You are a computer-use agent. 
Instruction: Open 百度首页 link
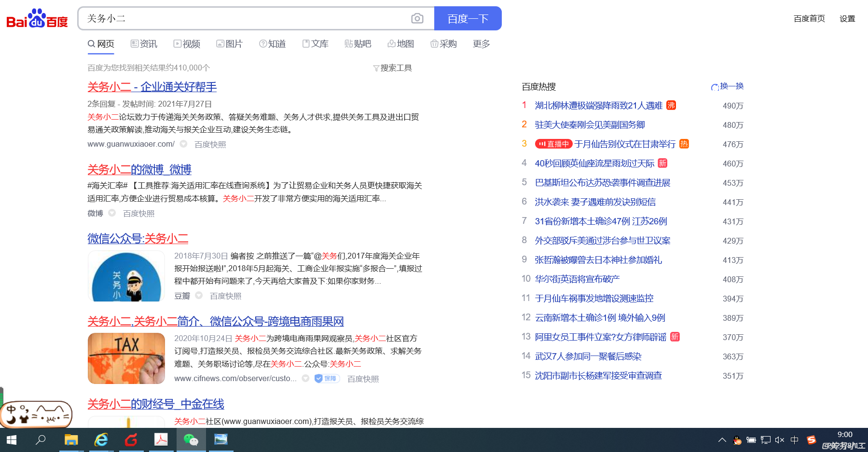point(809,18)
